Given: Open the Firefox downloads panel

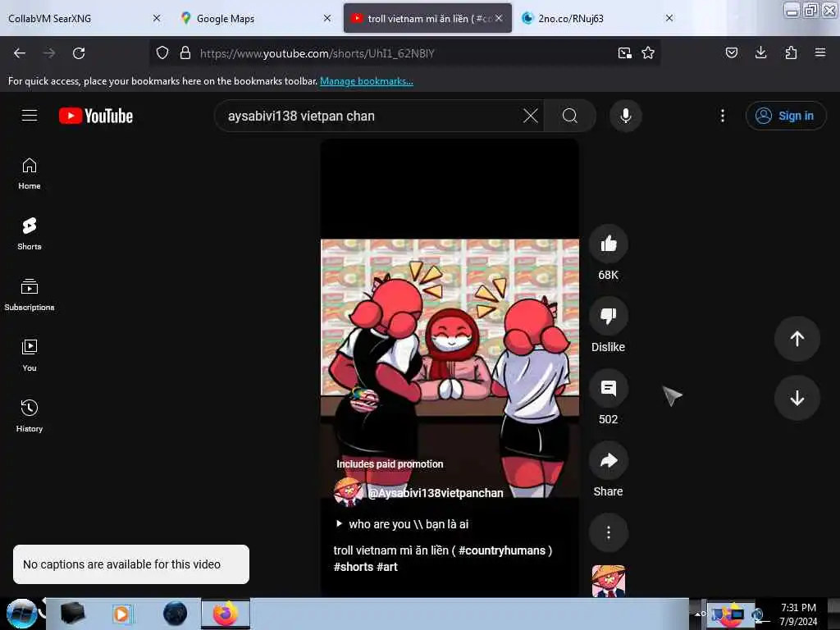Looking at the screenshot, I should pos(760,53).
